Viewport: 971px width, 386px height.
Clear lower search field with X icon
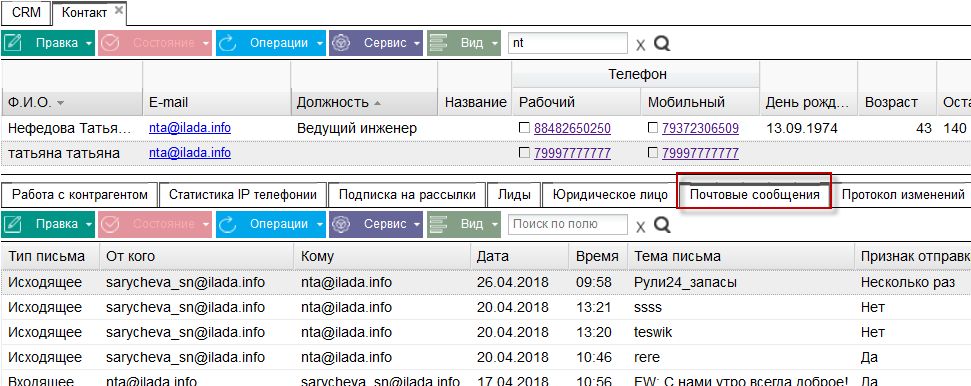click(x=640, y=226)
